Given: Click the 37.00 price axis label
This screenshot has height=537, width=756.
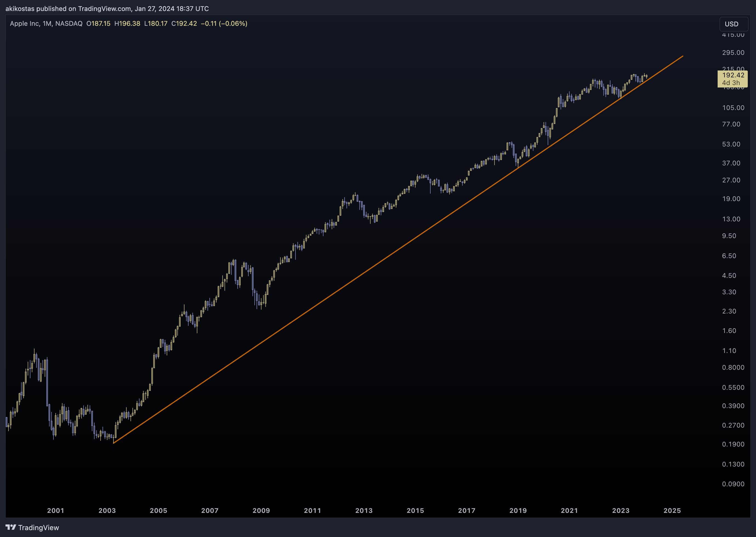Looking at the screenshot, I should [731, 163].
